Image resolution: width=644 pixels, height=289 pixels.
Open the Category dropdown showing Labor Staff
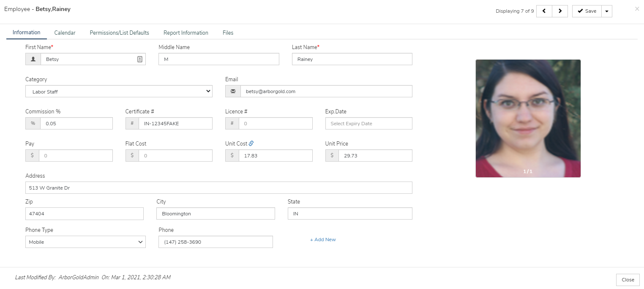pos(119,91)
